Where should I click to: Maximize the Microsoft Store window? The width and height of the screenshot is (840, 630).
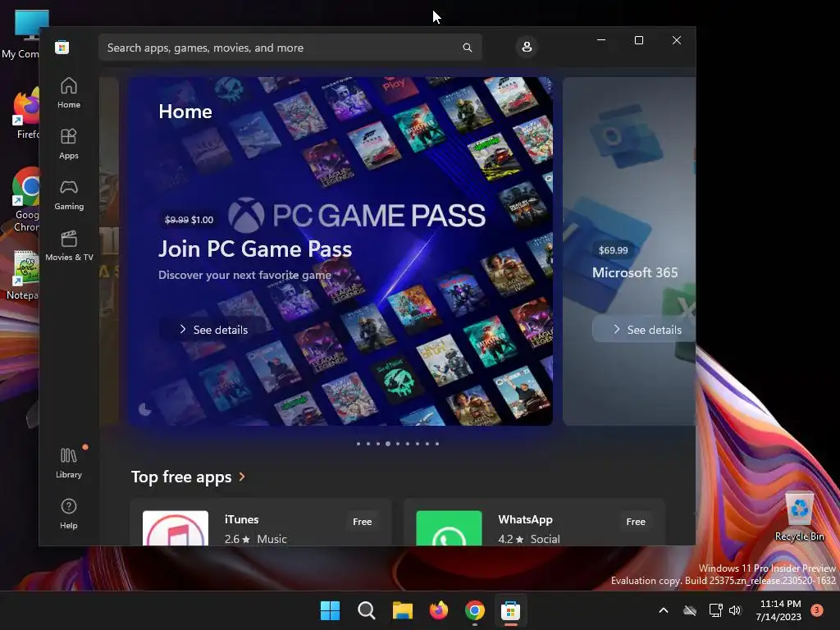(x=638, y=40)
